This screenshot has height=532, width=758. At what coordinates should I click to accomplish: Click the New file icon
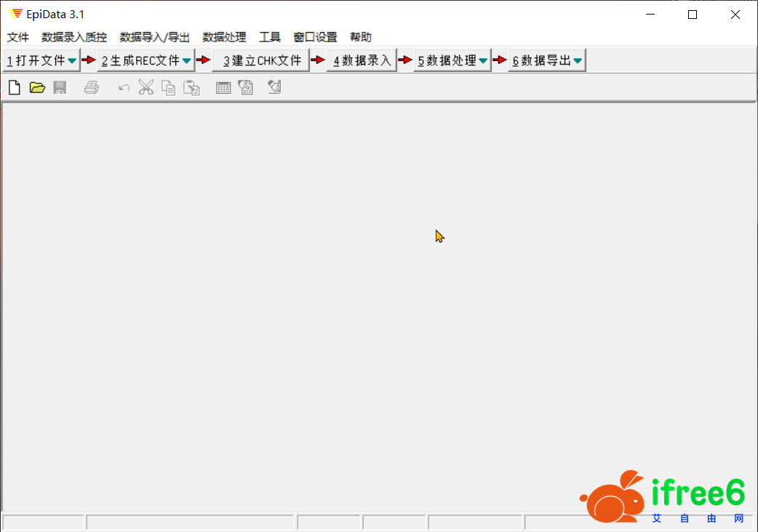tap(14, 88)
